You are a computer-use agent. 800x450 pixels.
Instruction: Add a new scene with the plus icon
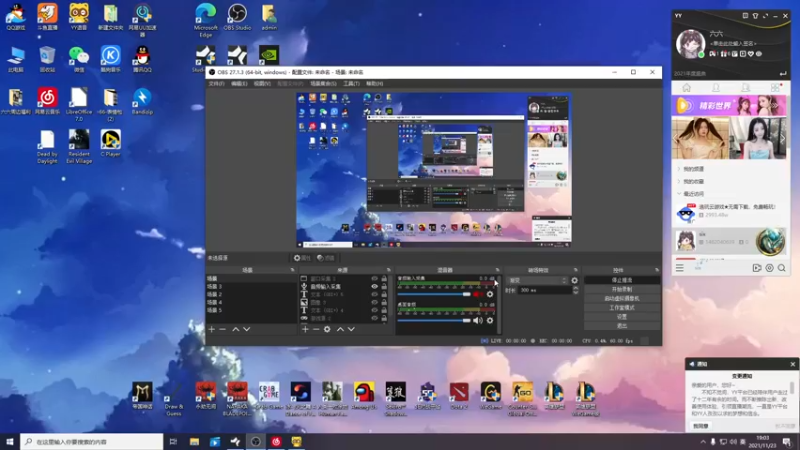click(x=212, y=330)
